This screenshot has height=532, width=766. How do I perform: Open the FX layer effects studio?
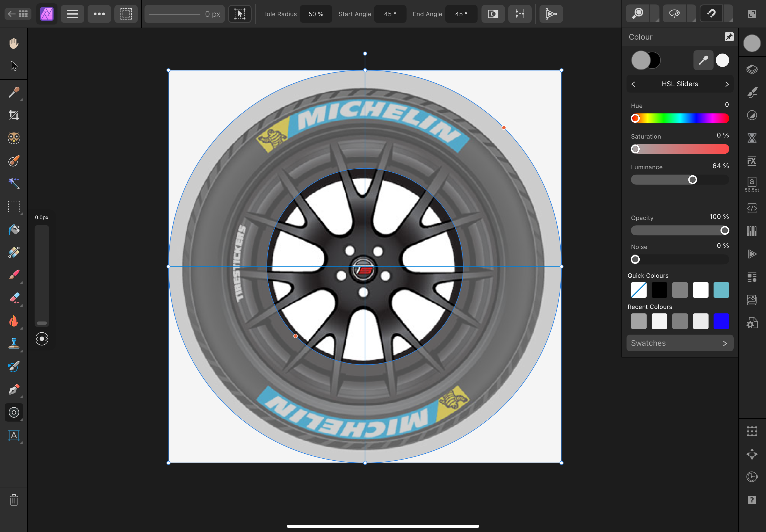pos(752,161)
